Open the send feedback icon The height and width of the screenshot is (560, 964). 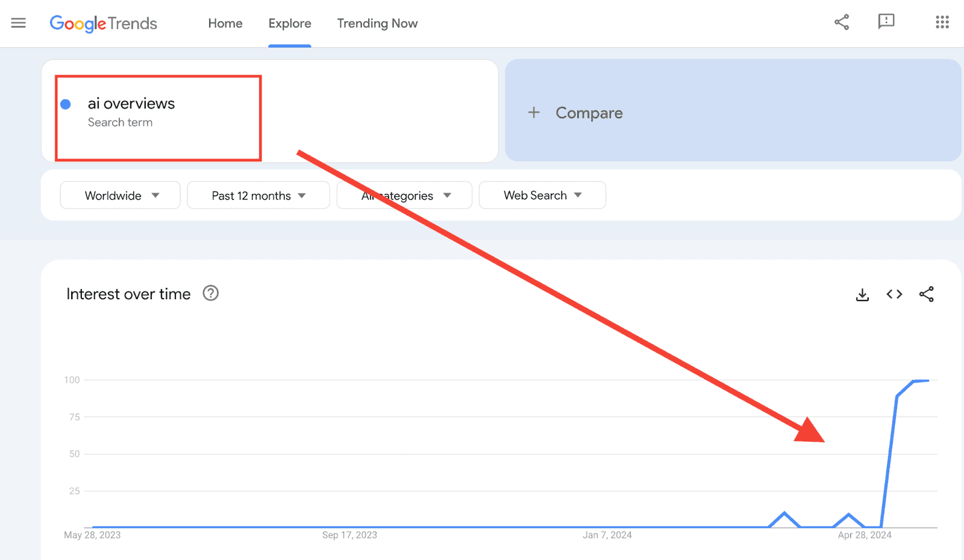(x=886, y=22)
